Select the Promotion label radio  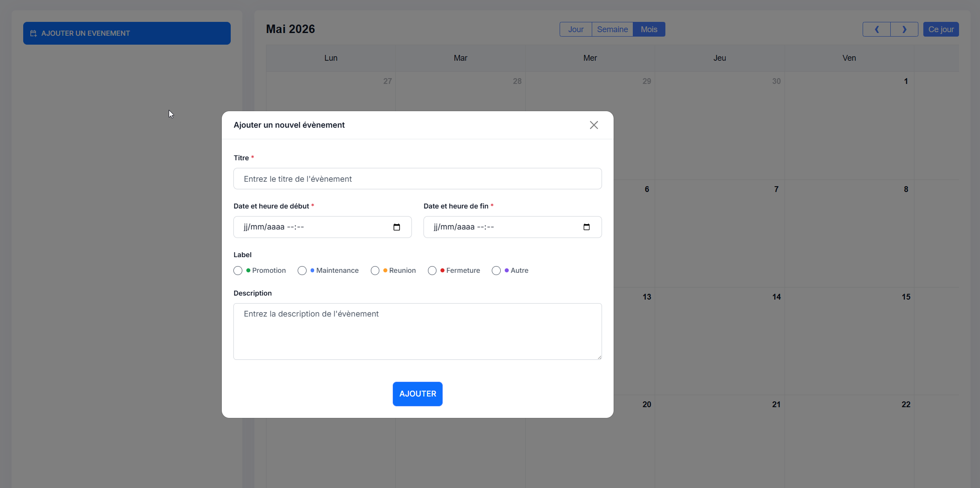[238, 271]
